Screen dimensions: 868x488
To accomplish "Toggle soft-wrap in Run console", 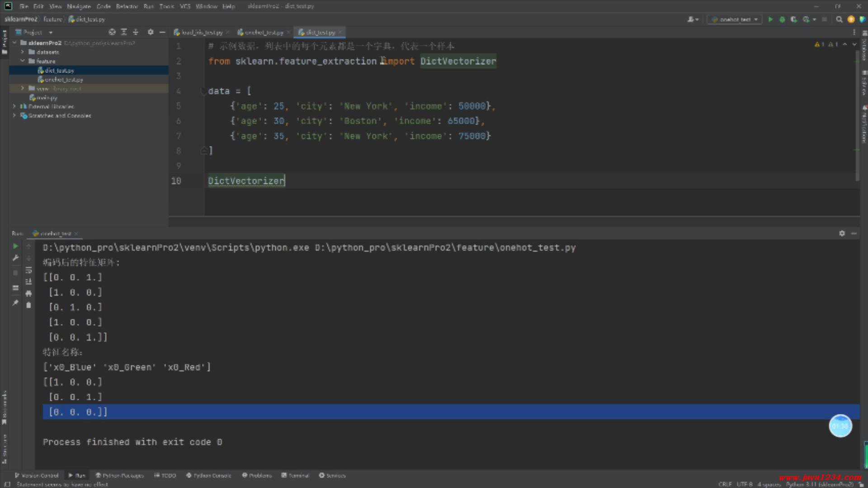I will pos(28,270).
